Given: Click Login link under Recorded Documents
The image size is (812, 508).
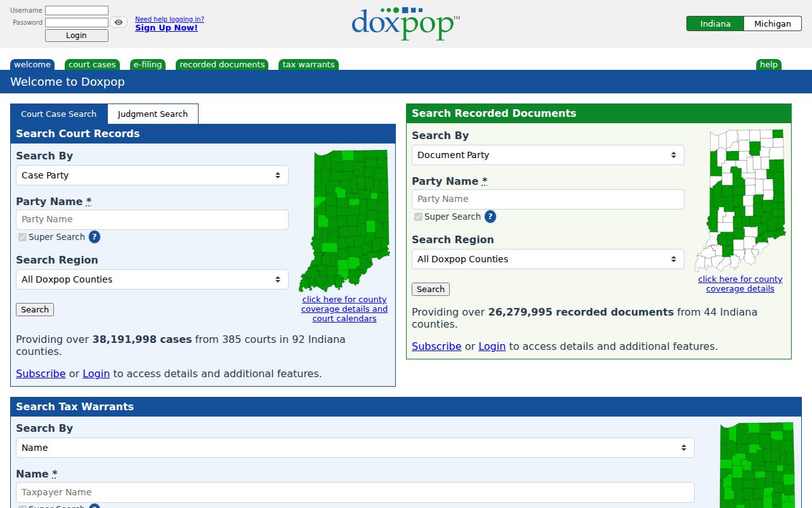Looking at the screenshot, I should 492,346.
